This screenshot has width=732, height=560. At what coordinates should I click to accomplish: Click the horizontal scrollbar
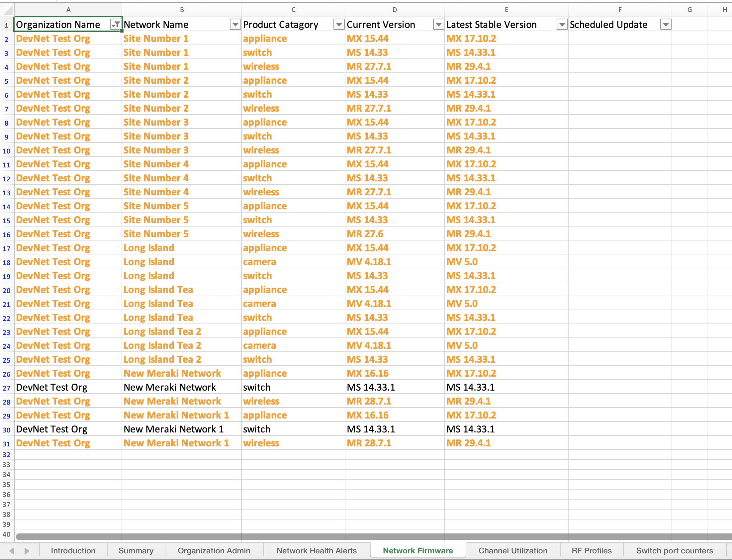[x=367, y=536]
